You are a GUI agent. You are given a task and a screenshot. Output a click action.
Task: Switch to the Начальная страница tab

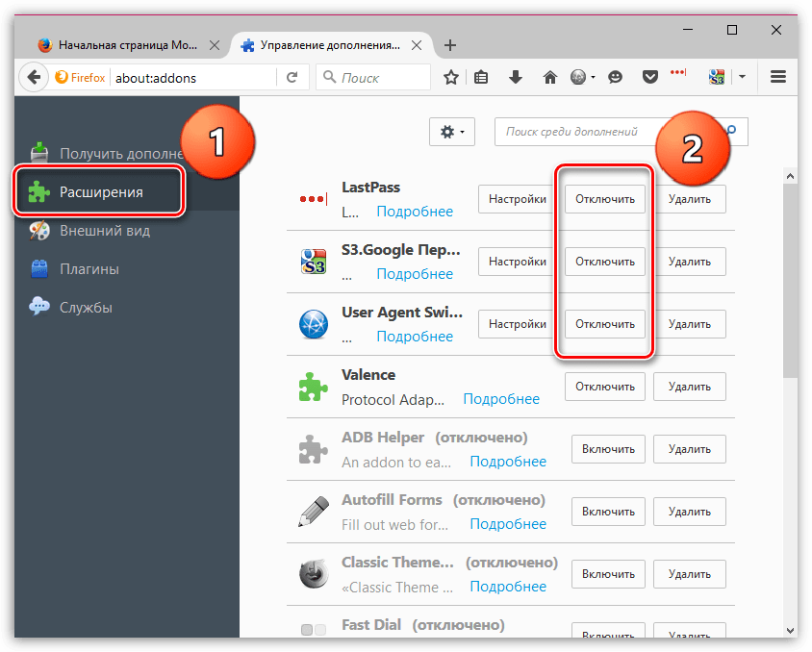126,44
